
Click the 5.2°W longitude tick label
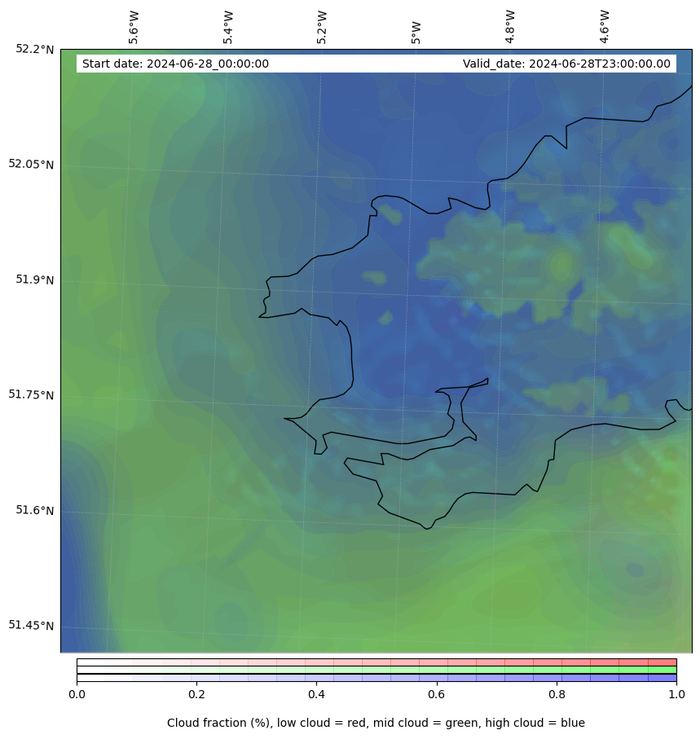(322, 27)
